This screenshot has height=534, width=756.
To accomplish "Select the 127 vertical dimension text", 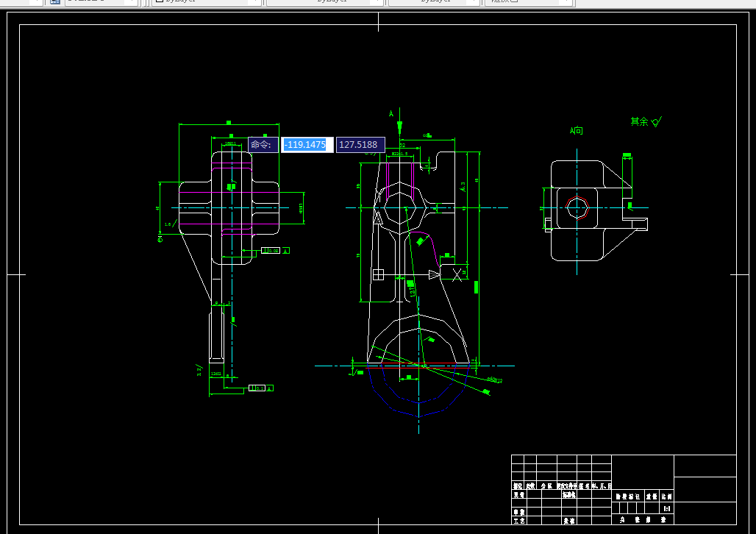I will click(x=413, y=291).
